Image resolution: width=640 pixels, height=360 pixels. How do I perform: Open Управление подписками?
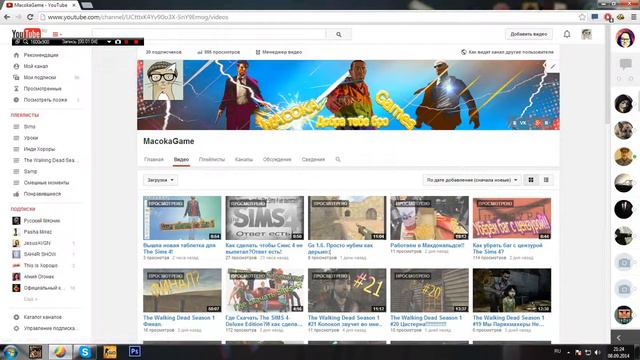tap(51, 329)
